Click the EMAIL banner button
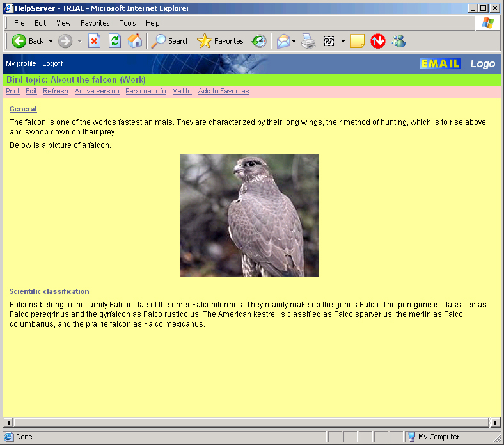Screen dimensions: 504x445 [x=440, y=64]
